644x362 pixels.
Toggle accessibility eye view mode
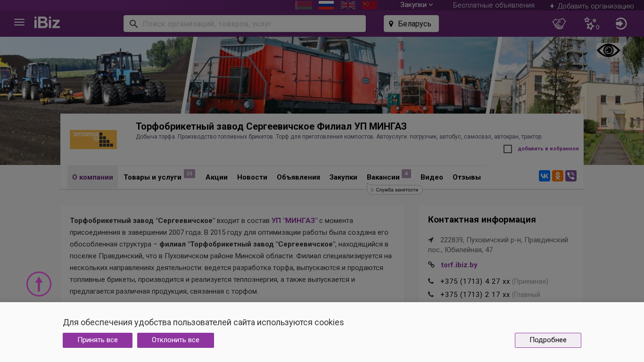(608, 50)
